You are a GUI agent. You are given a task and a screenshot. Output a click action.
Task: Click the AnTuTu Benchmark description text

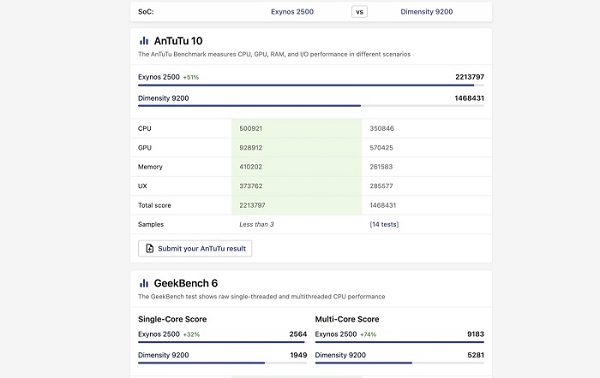[274, 54]
